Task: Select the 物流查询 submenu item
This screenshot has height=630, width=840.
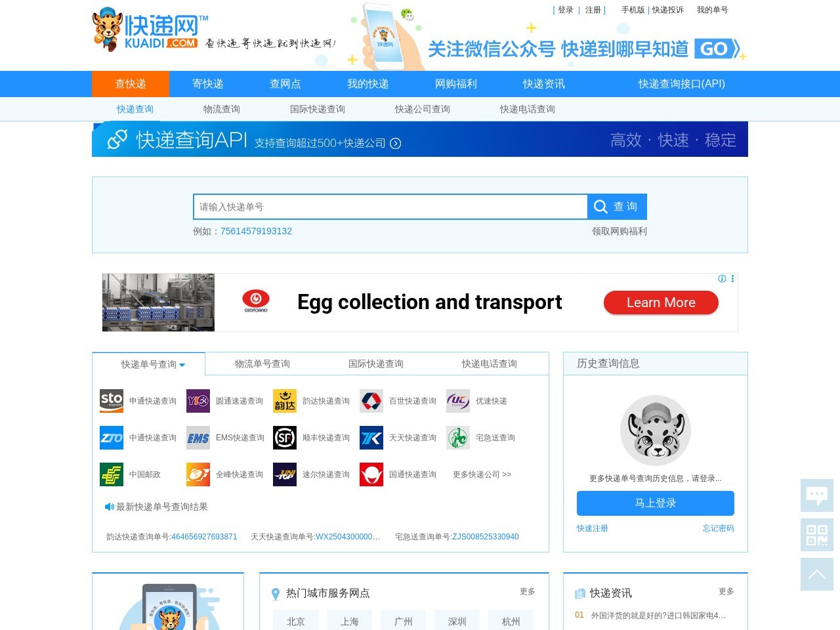Action: [222, 110]
